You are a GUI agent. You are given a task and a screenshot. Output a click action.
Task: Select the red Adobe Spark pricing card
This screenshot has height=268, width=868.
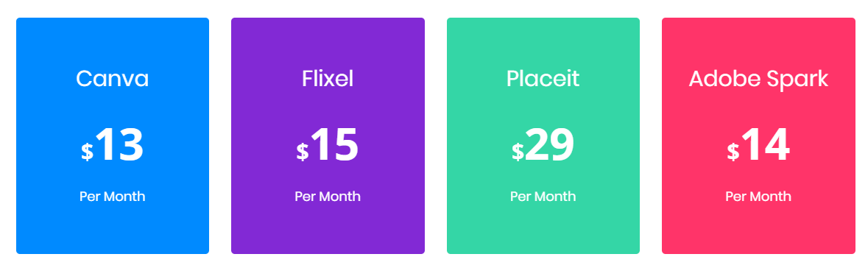[x=758, y=135]
